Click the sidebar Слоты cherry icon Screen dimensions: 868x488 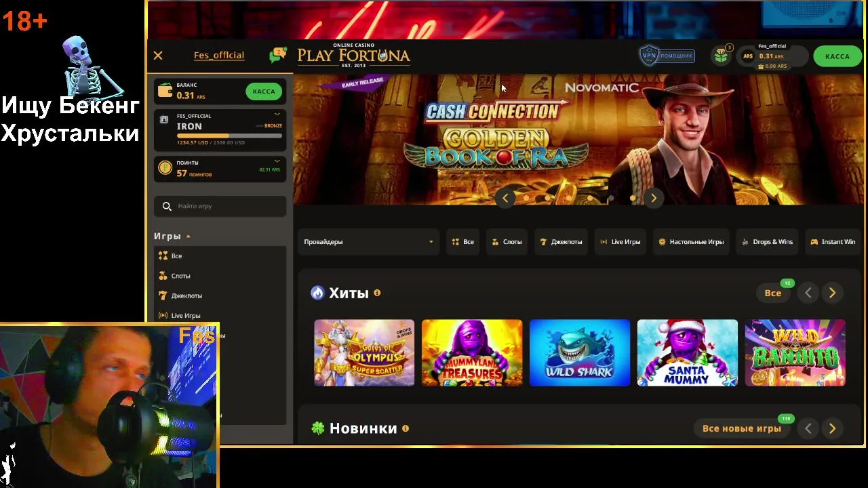(163, 276)
